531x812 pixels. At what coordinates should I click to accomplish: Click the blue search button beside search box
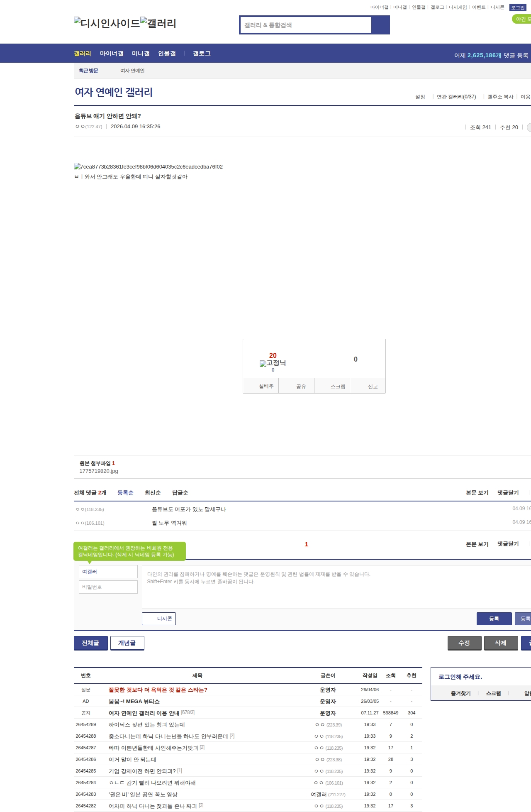point(380,25)
